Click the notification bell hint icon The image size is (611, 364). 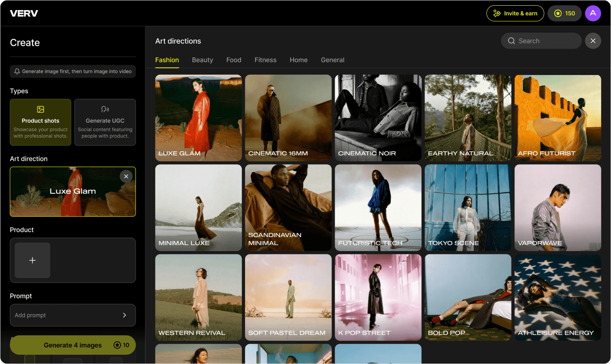pyautogui.click(x=17, y=71)
